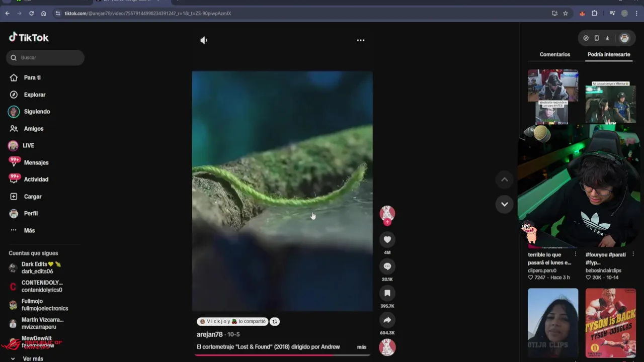
Task: Click the mobile app phone icon
Action: pos(597,38)
